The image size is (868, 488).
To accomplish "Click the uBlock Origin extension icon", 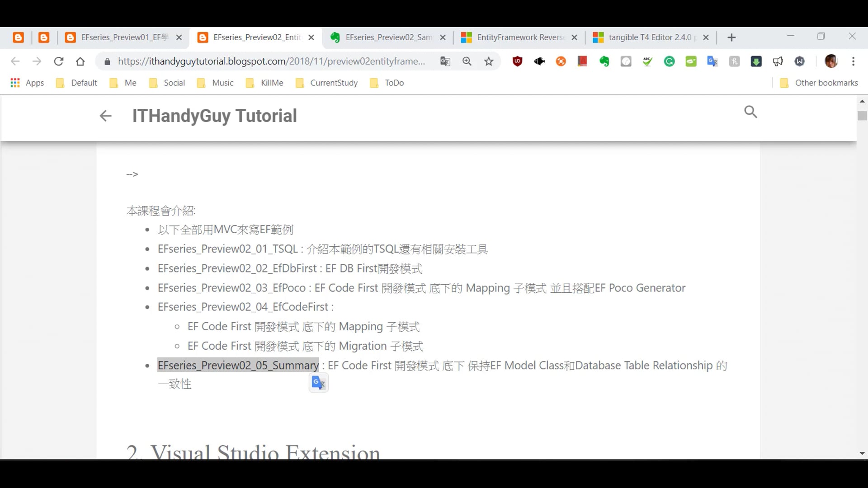I will coord(517,61).
